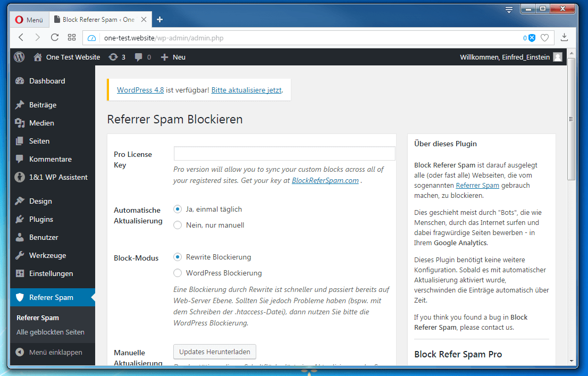Open Kommentare in sidebar
Image resolution: width=588 pixels, height=376 pixels.
coord(53,159)
